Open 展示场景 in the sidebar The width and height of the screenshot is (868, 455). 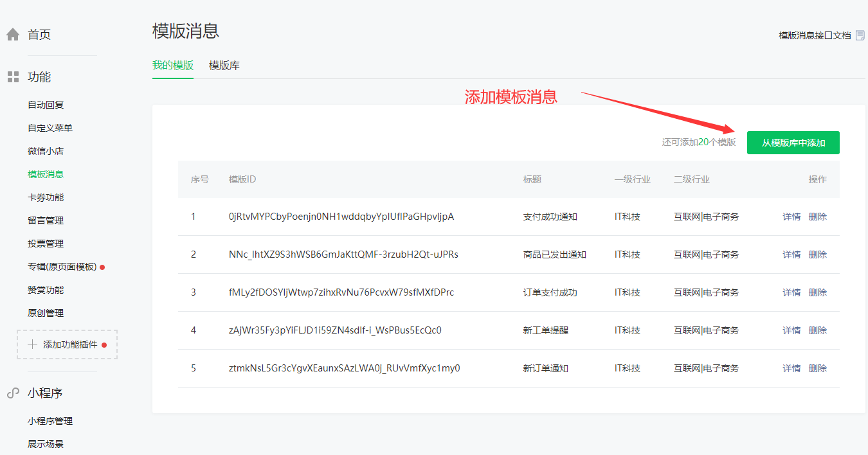[x=46, y=444]
